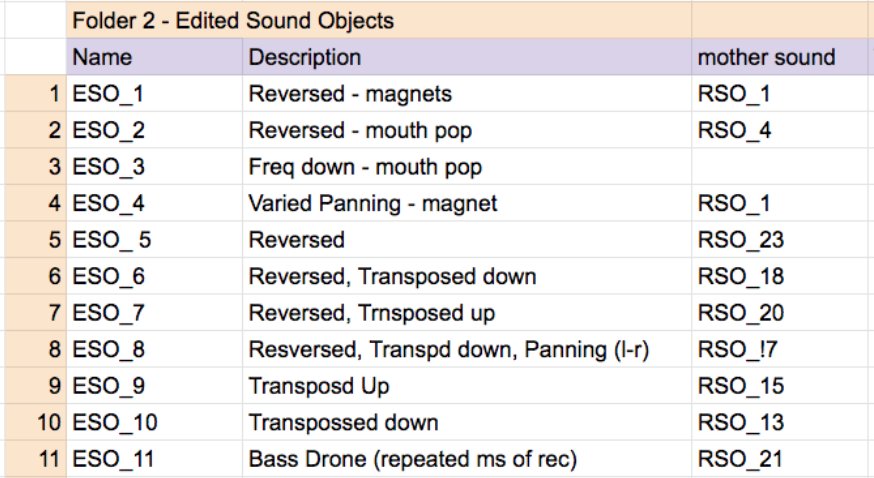Click the empty mother sound cell for ESO_3
This screenshot has height=478, width=874.
coord(781,167)
